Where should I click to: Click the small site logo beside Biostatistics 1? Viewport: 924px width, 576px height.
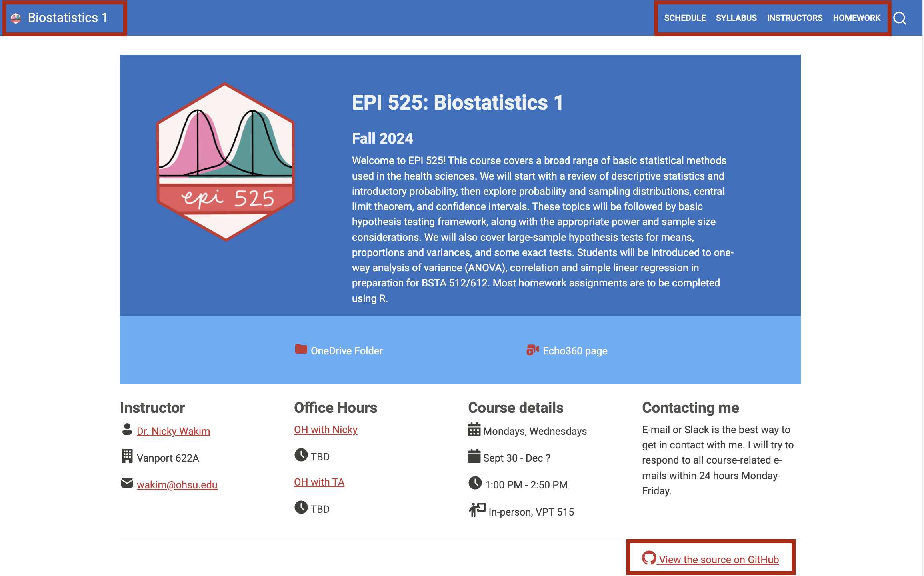16,18
